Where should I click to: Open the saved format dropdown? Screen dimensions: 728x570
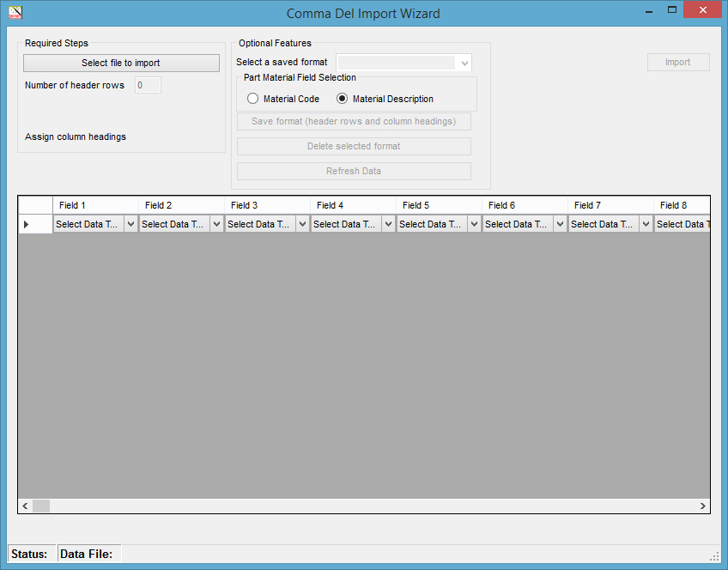click(464, 63)
